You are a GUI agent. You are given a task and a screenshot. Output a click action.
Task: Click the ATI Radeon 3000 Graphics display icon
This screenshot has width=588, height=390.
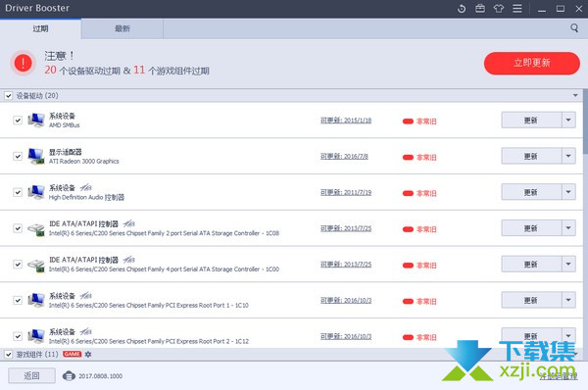[x=36, y=156]
